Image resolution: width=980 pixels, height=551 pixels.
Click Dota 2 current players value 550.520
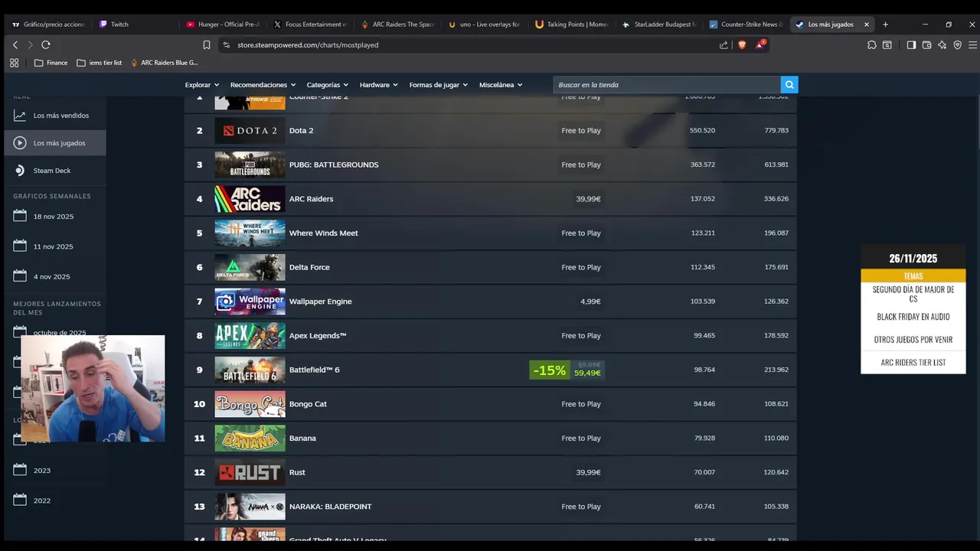pos(702,131)
